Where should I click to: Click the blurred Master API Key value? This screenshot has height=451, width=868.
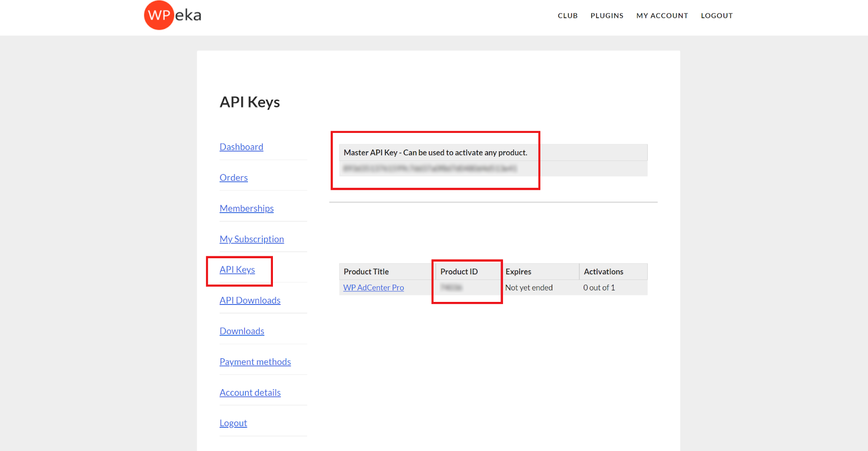pos(430,169)
